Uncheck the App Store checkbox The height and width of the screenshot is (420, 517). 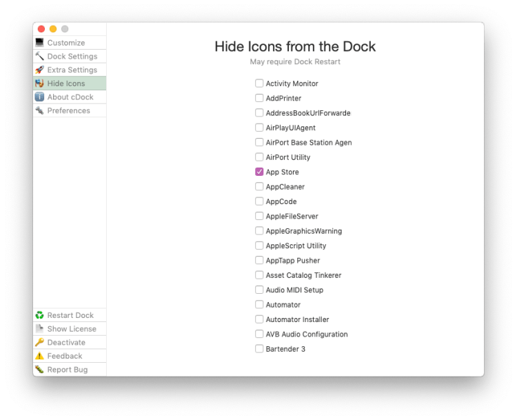(259, 172)
